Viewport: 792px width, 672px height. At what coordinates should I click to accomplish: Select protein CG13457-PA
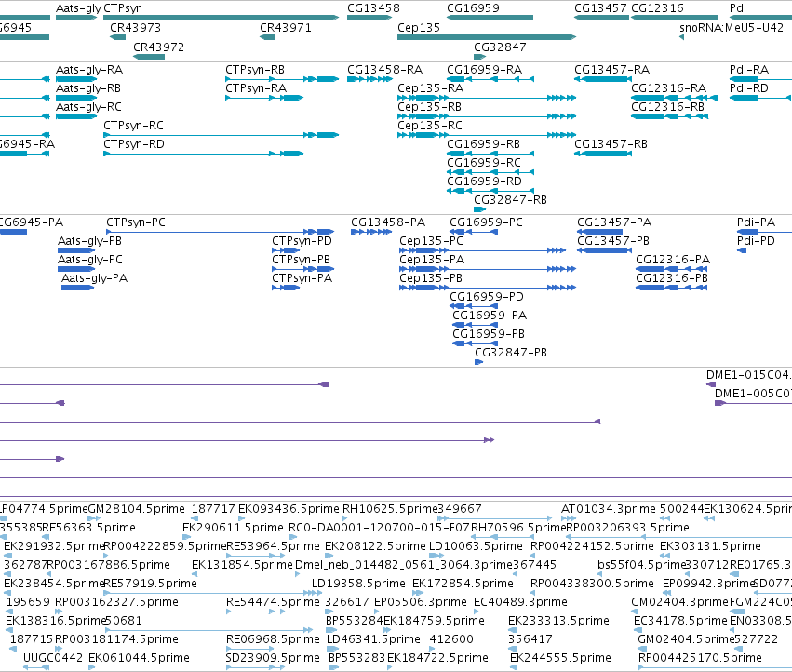pyautogui.click(x=599, y=232)
